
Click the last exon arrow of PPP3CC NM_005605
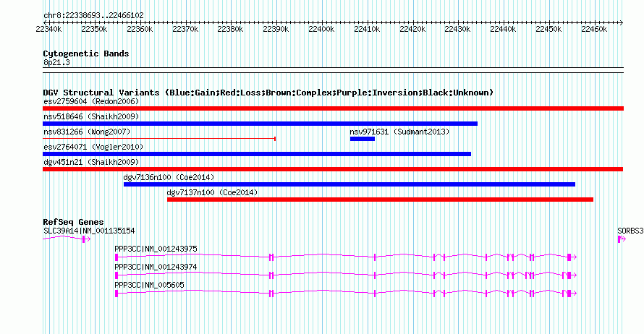(572, 294)
